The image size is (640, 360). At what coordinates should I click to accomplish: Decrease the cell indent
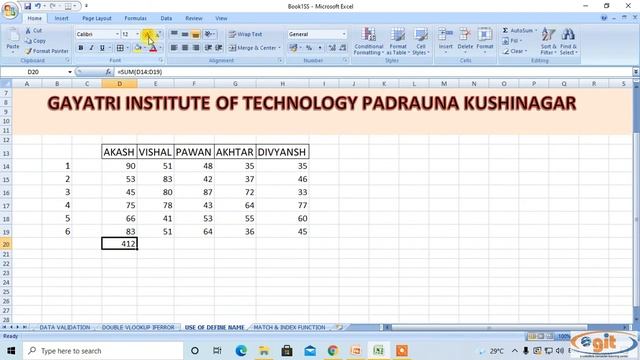pos(208,48)
